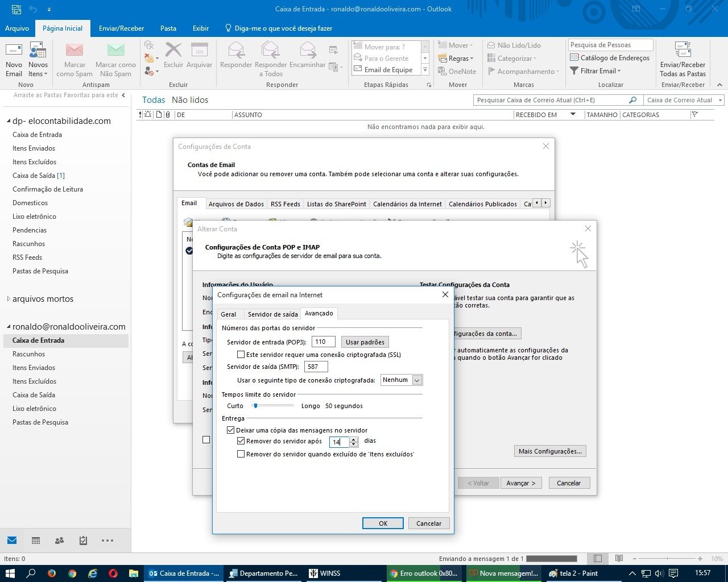Click OK in Internet email settings dialog
The image size is (728, 582).
tap(383, 523)
